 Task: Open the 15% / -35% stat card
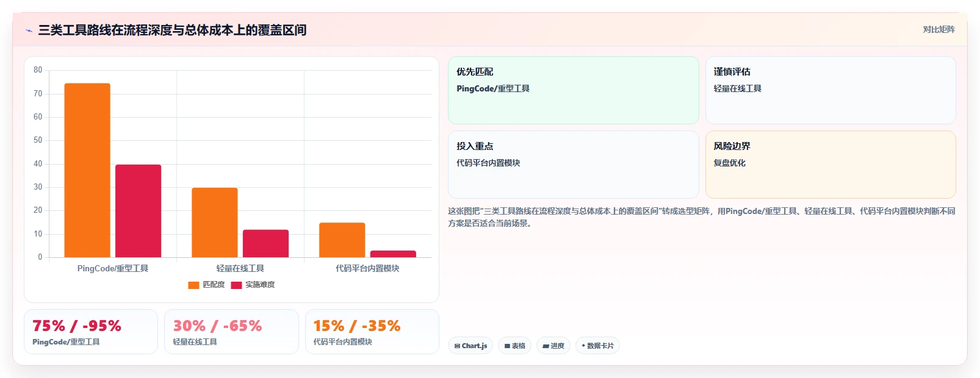372,332
